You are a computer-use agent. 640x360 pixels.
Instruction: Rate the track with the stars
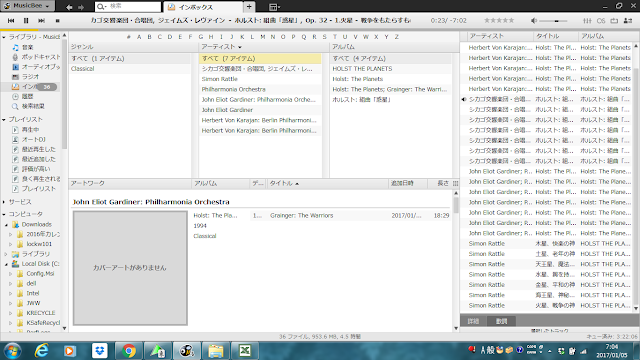point(499,20)
